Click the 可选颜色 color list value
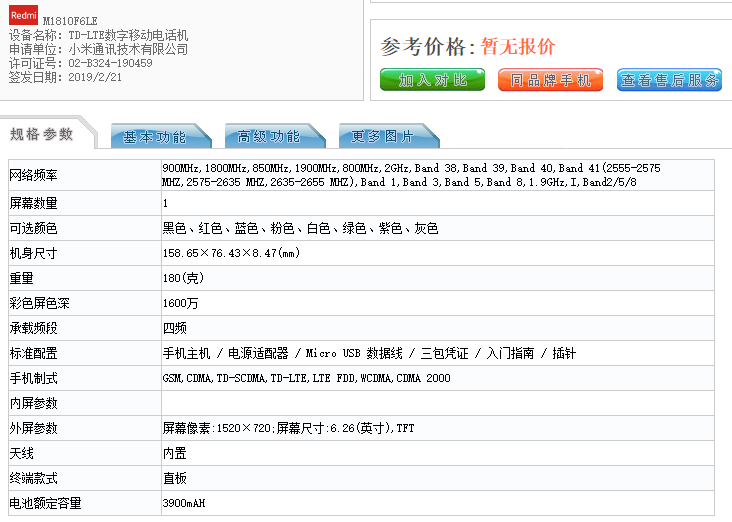 tap(300, 229)
